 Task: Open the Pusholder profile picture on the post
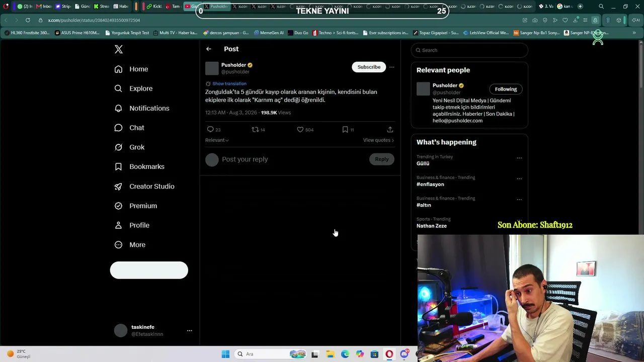[212, 68]
